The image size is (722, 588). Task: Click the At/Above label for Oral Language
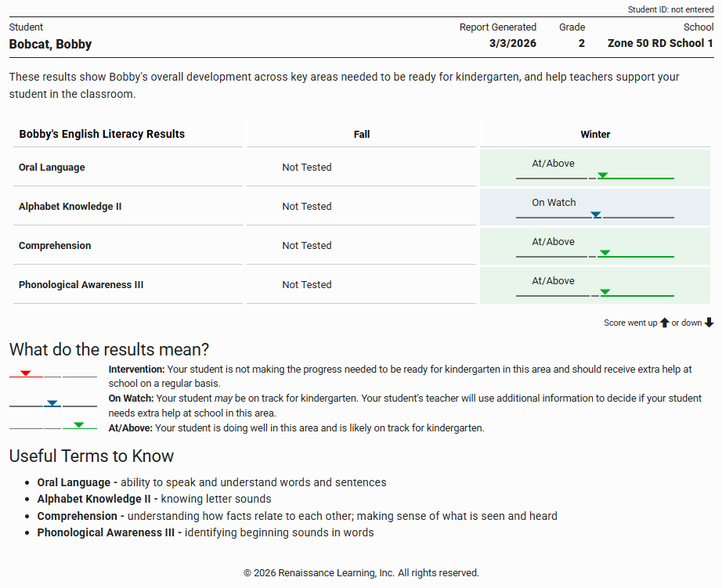pos(553,164)
